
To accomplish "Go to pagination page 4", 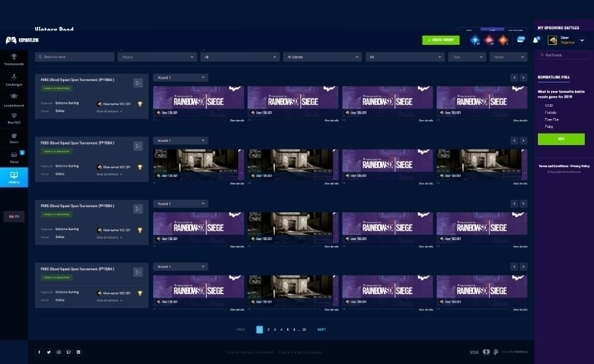I will (281, 330).
